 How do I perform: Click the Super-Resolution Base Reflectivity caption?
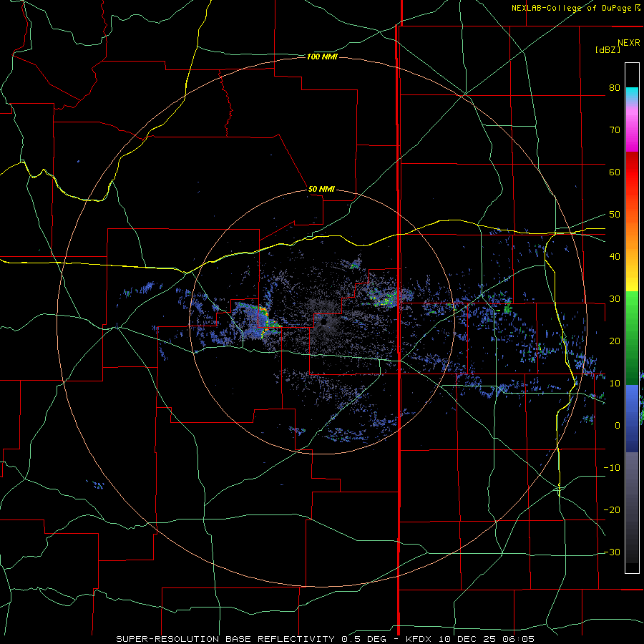326,639
